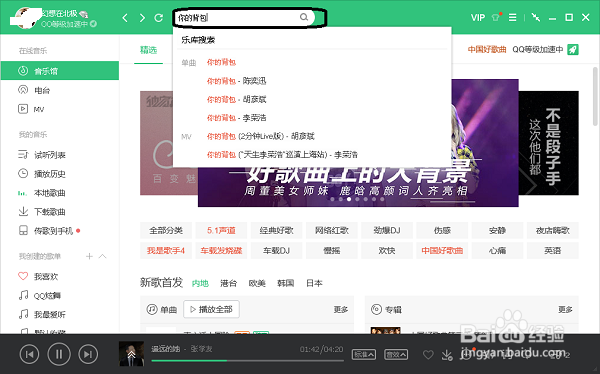Image resolution: width=600 pixels, height=374 pixels.
Task: Open the 网络红歌 category
Action: [331, 230]
